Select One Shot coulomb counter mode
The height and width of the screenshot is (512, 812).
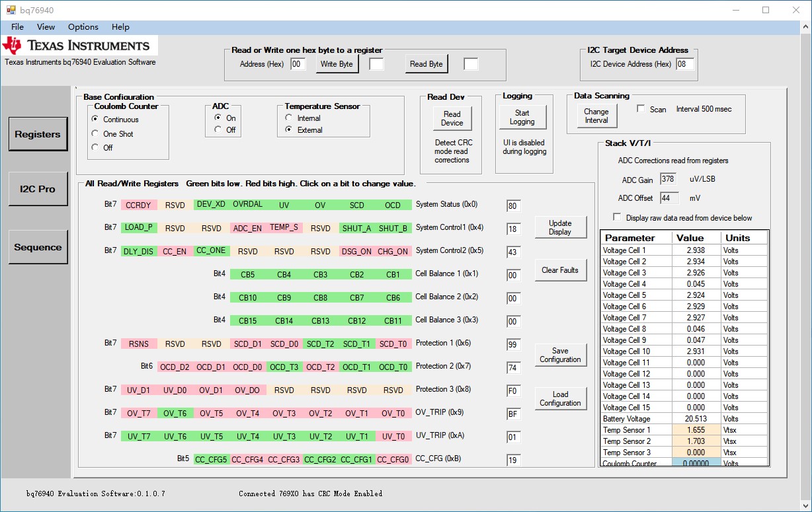tap(97, 134)
